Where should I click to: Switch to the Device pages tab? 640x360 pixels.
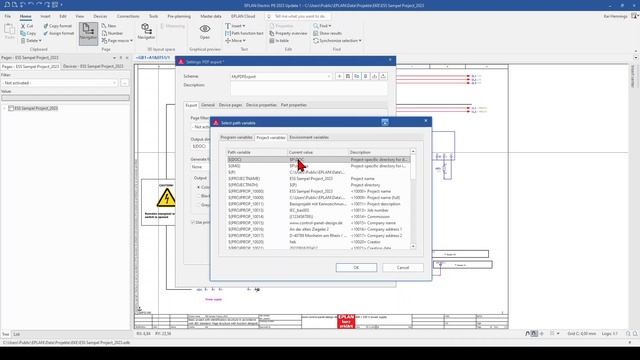[x=230, y=105]
